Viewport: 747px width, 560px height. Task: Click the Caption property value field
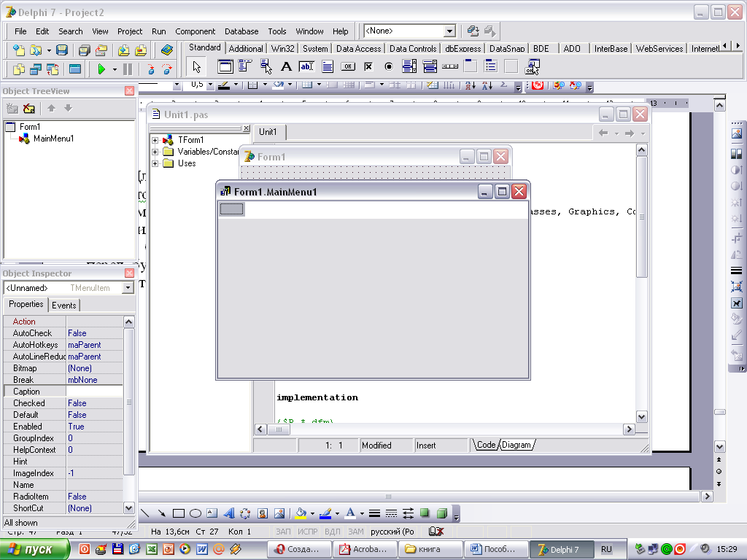click(x=94, y=392)
